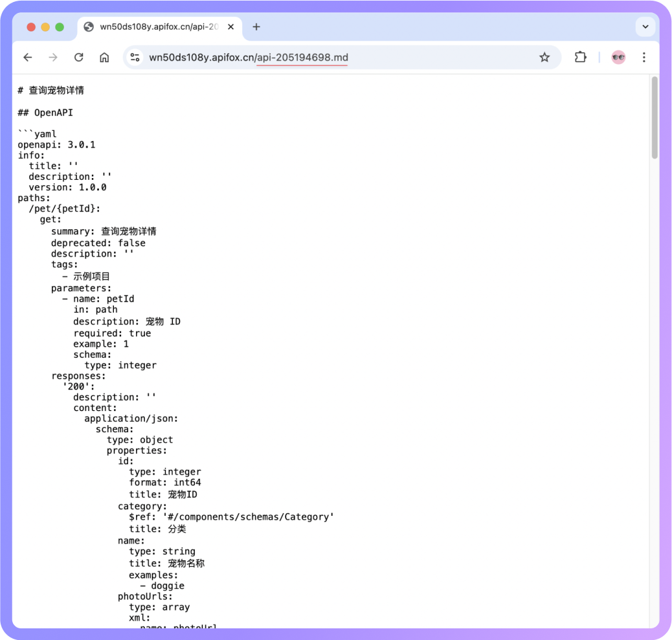Screen dimensions: 672x640
Task: Click the 'deprecated: false' line
Action: click(98, 243)
